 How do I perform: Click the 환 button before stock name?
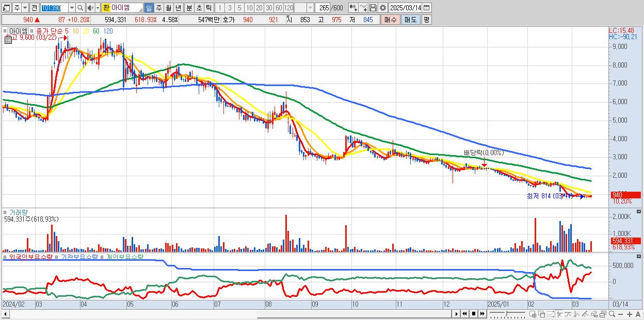pos(106,8)
